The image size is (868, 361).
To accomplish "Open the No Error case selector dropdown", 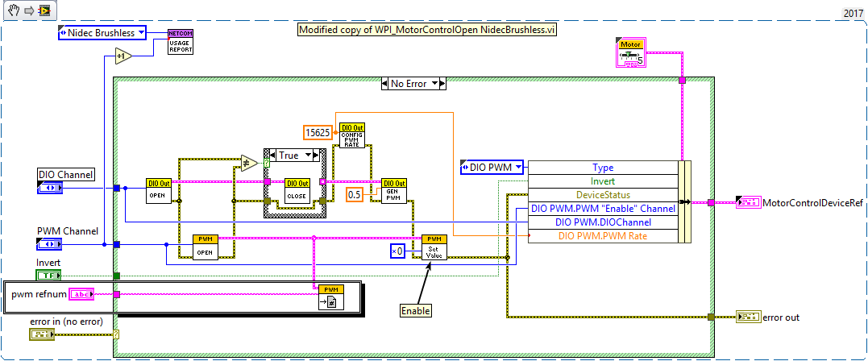I will tap(434, 83).
